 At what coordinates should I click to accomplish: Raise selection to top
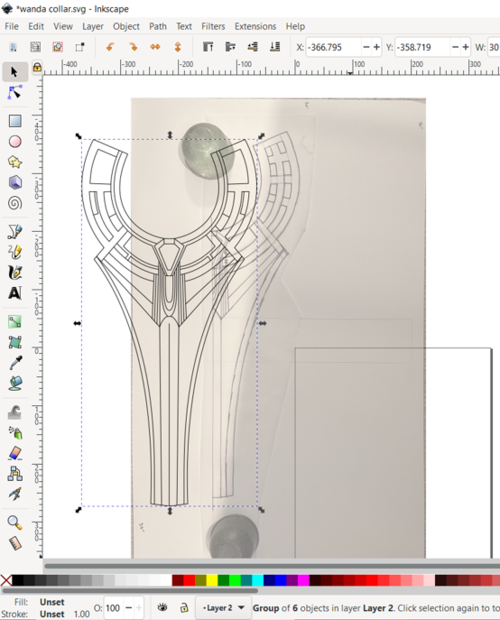coord(208,47)
